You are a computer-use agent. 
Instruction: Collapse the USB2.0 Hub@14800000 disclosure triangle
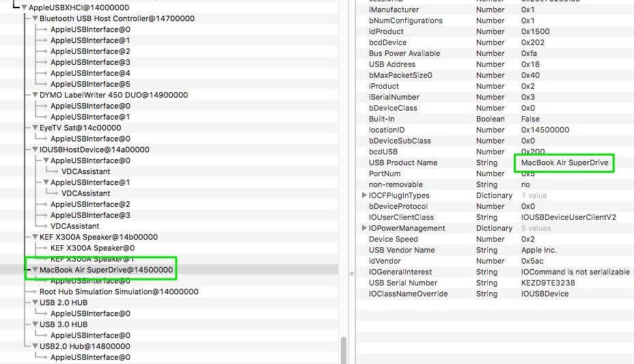35,346
